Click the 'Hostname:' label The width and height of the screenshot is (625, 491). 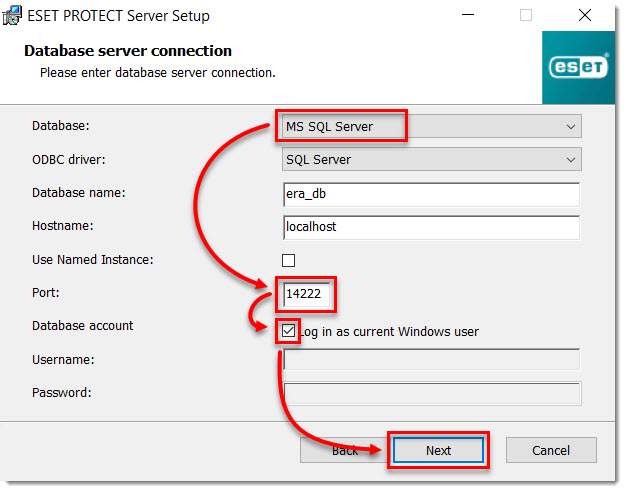pos(63,226)
